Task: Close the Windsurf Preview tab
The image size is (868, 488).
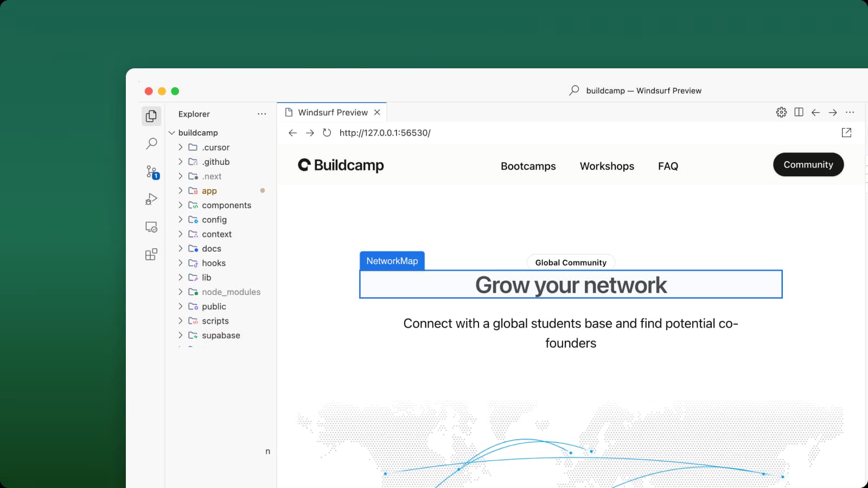Action: [x=377, y=112]
